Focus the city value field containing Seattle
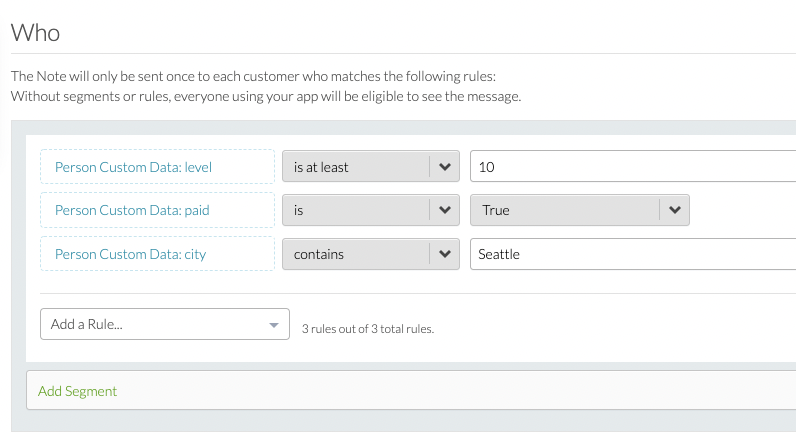796x434 pixels. (x=630, y=254)
